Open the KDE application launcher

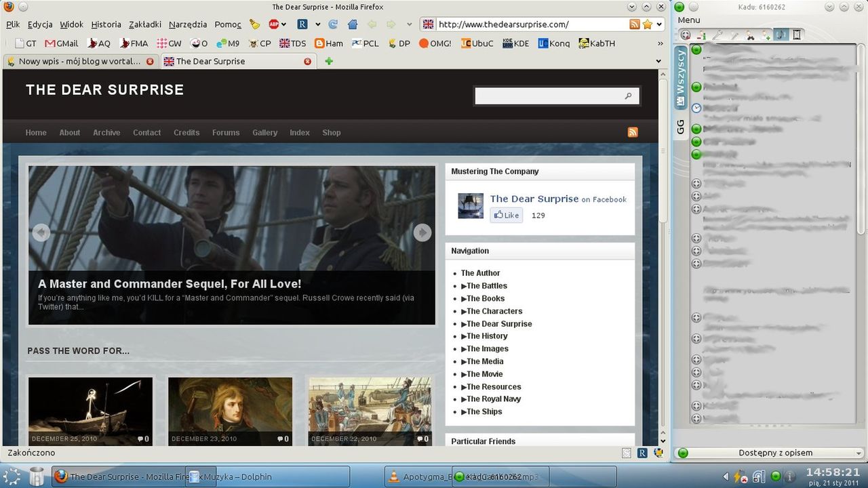pyautogui.click(x=12, y=476)
